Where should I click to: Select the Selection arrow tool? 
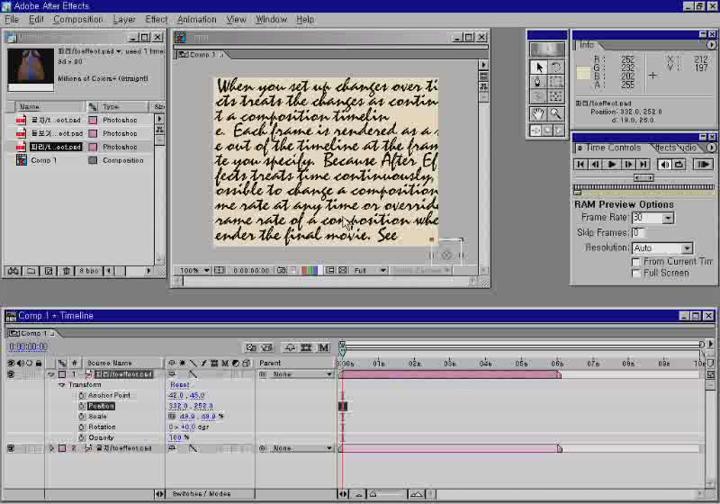click(x=539, y=67)
